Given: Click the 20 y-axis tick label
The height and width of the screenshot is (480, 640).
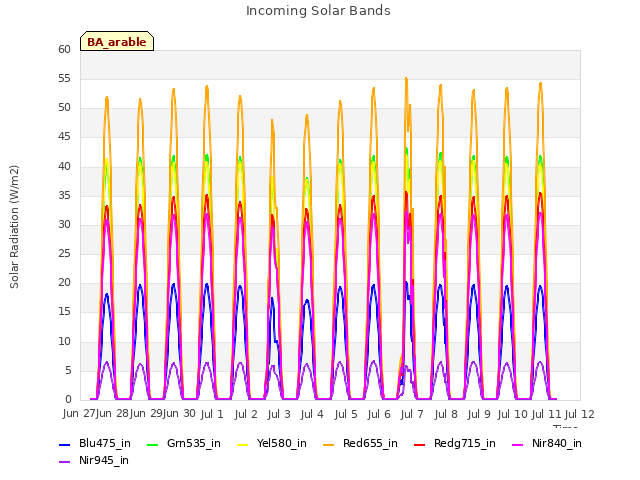Looking at the screenshot, I should (64, 283).
